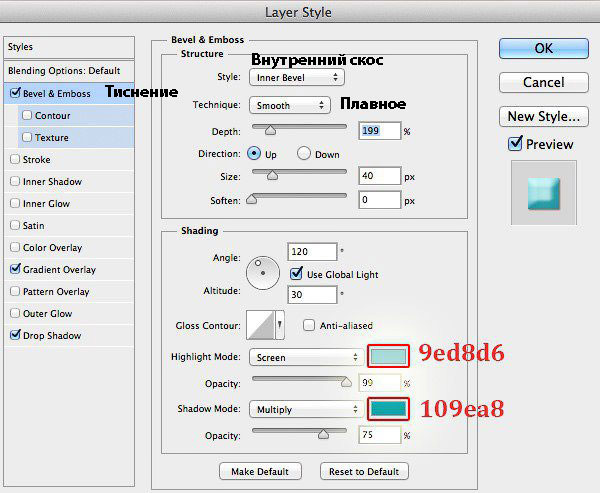Click the OK button
This screenshot has width=600, height=493.
click(544, 48)
